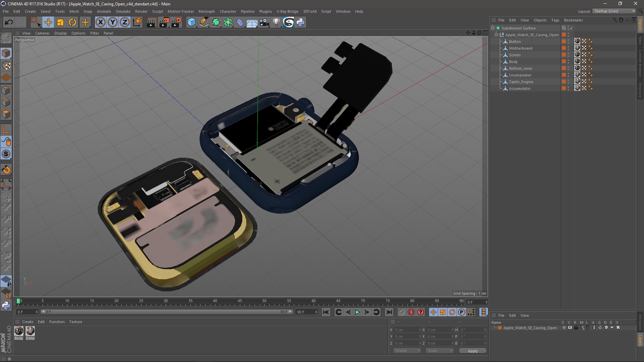Click Button object's layer color swatch
Image resolution: width=644 pixels, height=362 pixels.
coord(564,42)
